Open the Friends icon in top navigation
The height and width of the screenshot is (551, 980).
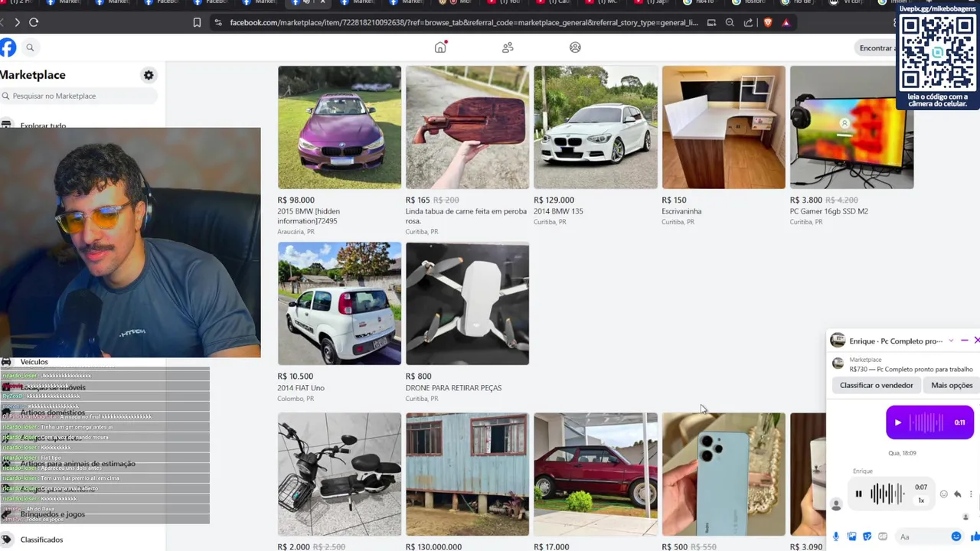pyautogui.click(x=508, y=47)
